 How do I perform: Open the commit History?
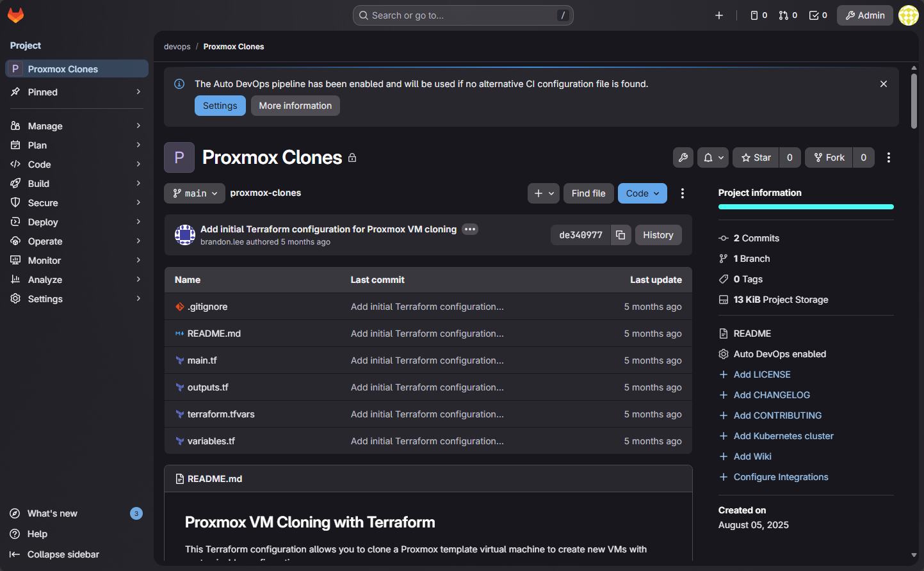coord(658,235)
